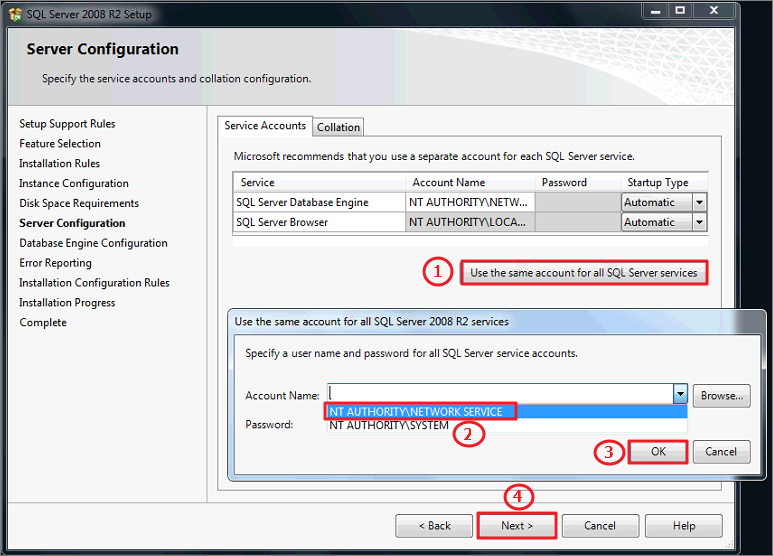Click the Browse... button
Screen dimensions: 773x556
point(722,396)
